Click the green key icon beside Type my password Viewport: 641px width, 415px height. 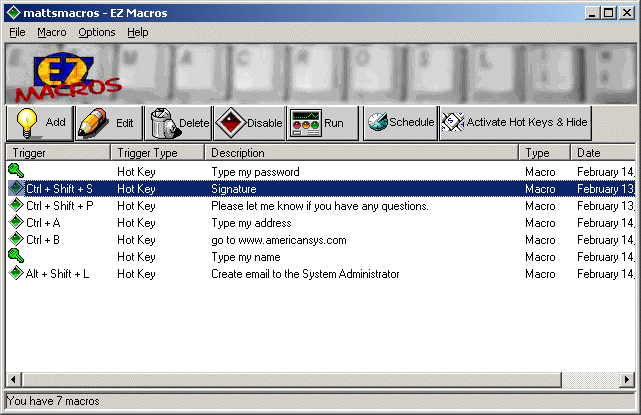pyautogui.click(x=16, y=170)
